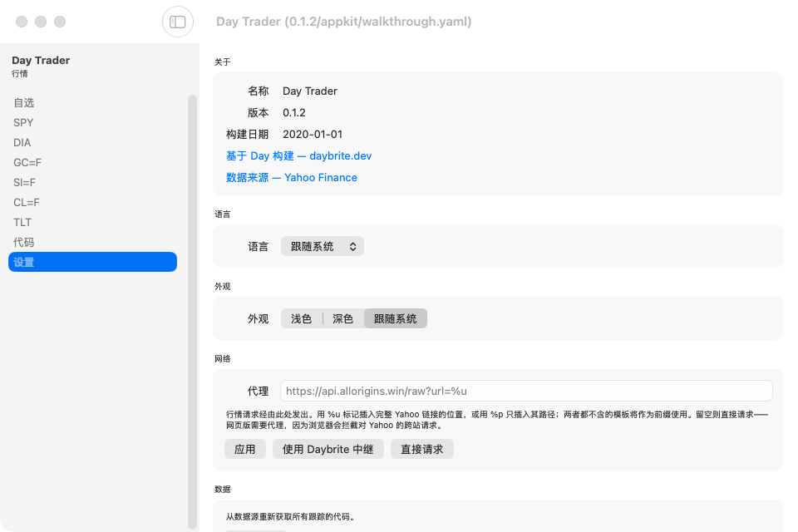Click the window title Day Trader text
The width and height of the screenshot is (798, 532).
pyautogui.click(x=344, y=22)
